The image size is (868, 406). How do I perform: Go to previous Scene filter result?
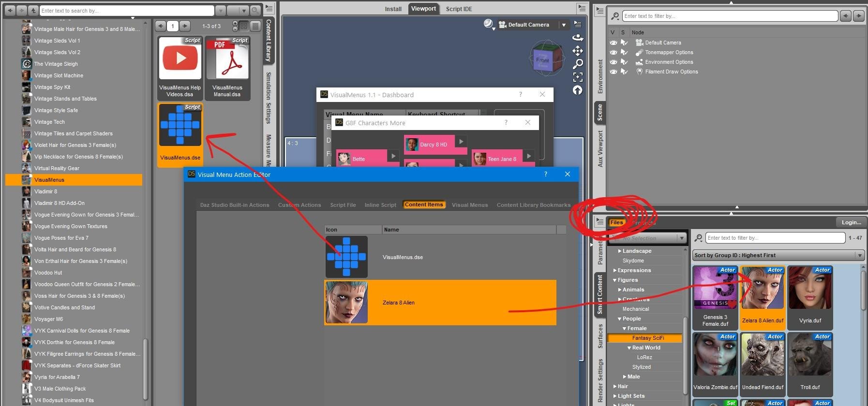pyautogui.click(x=846, y=16)
